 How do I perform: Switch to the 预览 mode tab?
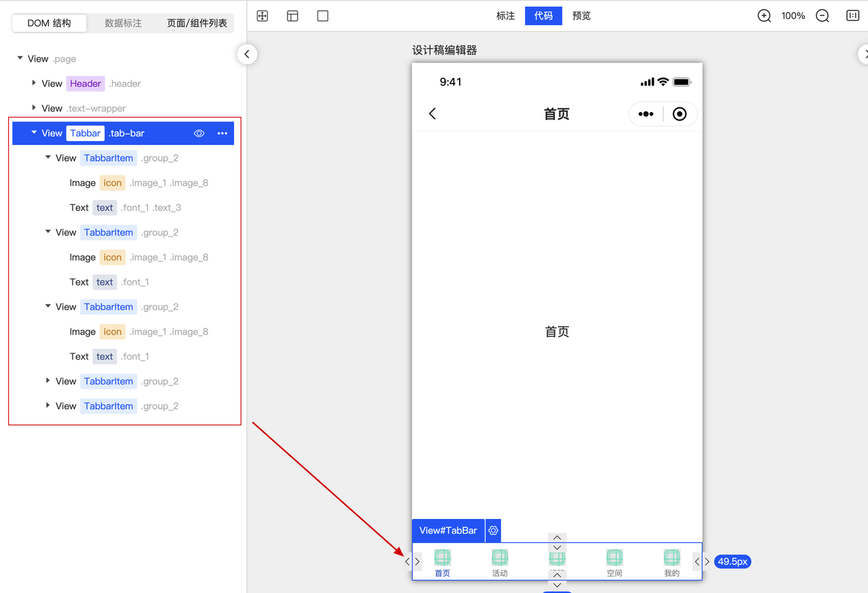[x=581, y=15]
